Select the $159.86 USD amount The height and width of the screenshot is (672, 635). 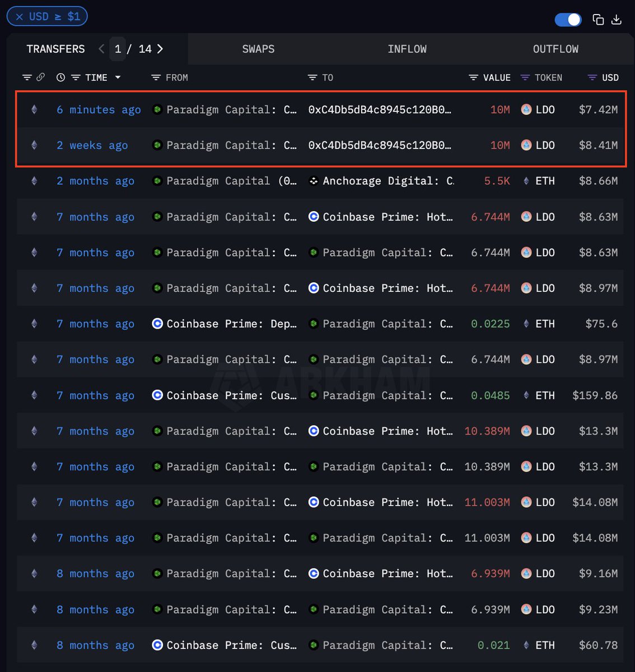pos(595,395)
